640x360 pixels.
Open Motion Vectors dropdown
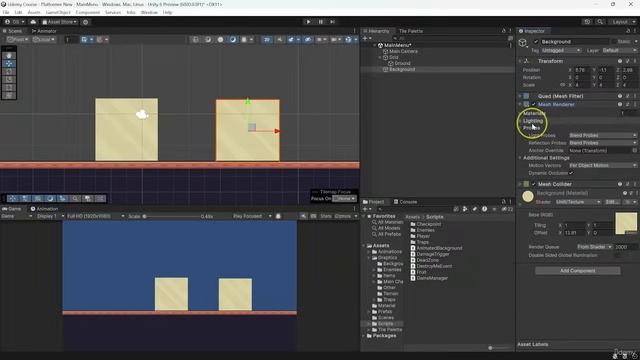[603, 165]
